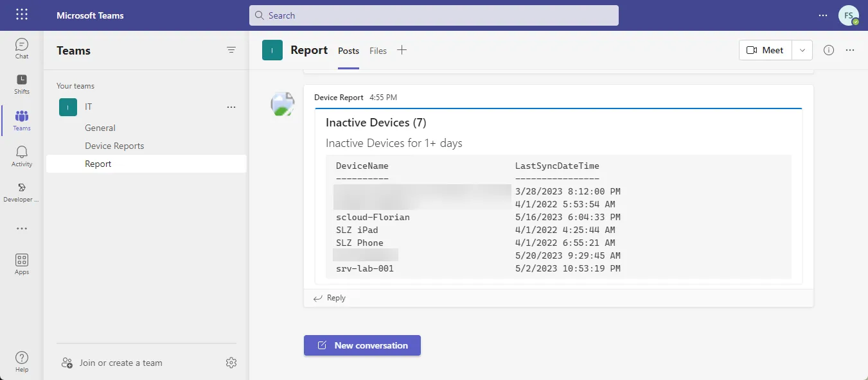Click the 5/16/2023 6:04:33 PM sync time
This screenshot has width=868, height=380.
pyautogui.click(x=568, y=217)
